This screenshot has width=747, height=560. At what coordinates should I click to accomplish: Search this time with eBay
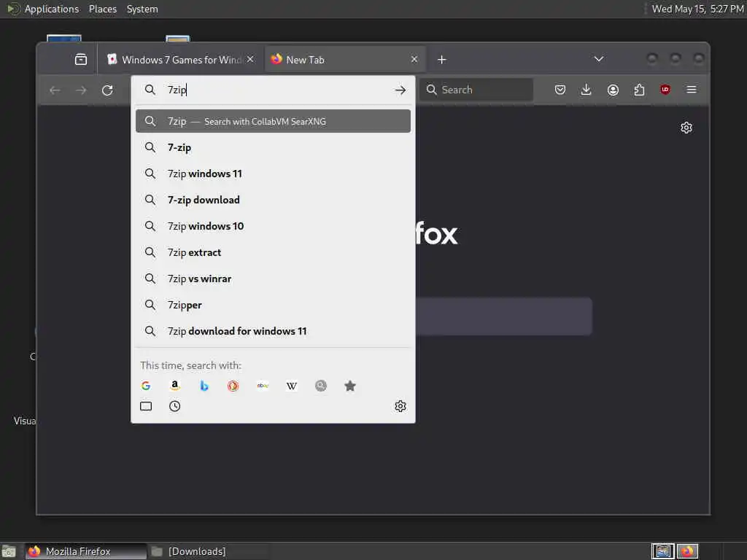point(263,386)
